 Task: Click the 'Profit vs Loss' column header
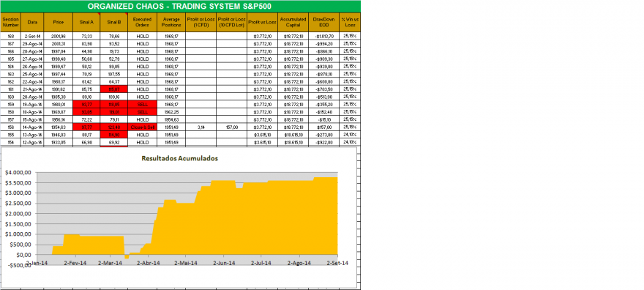[x=262, y=22]
